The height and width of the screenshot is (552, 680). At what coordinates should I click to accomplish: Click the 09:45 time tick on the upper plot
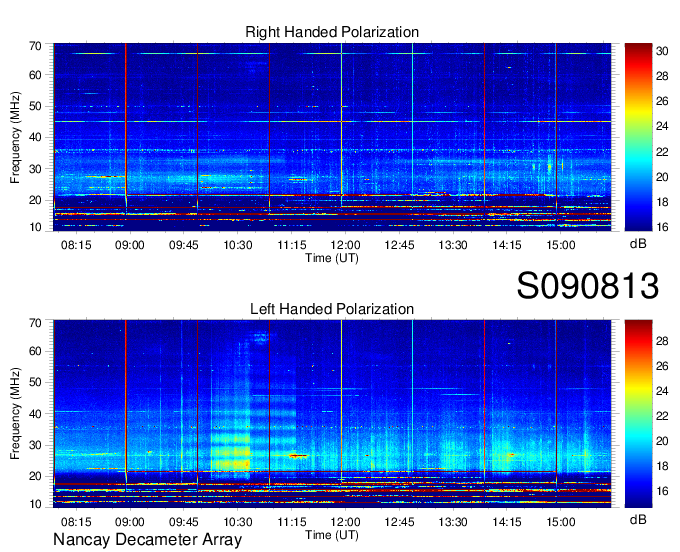(183, 245)
